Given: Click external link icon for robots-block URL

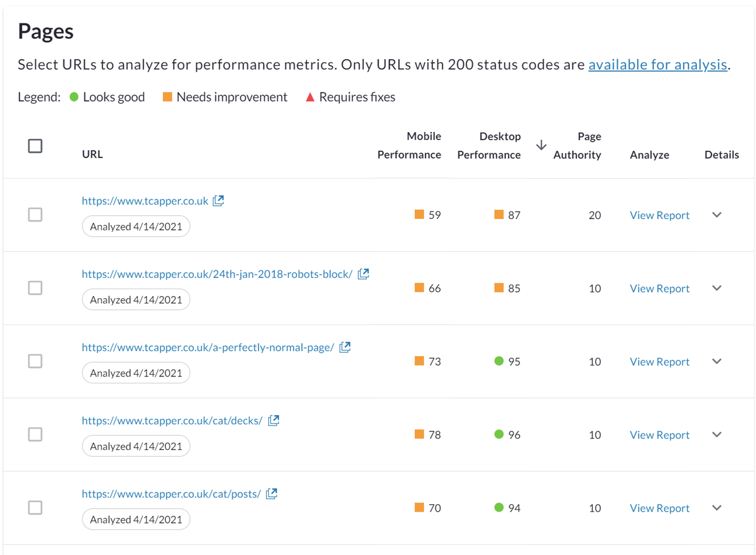Looking at the screenshot, I should (x=363, y=274).
